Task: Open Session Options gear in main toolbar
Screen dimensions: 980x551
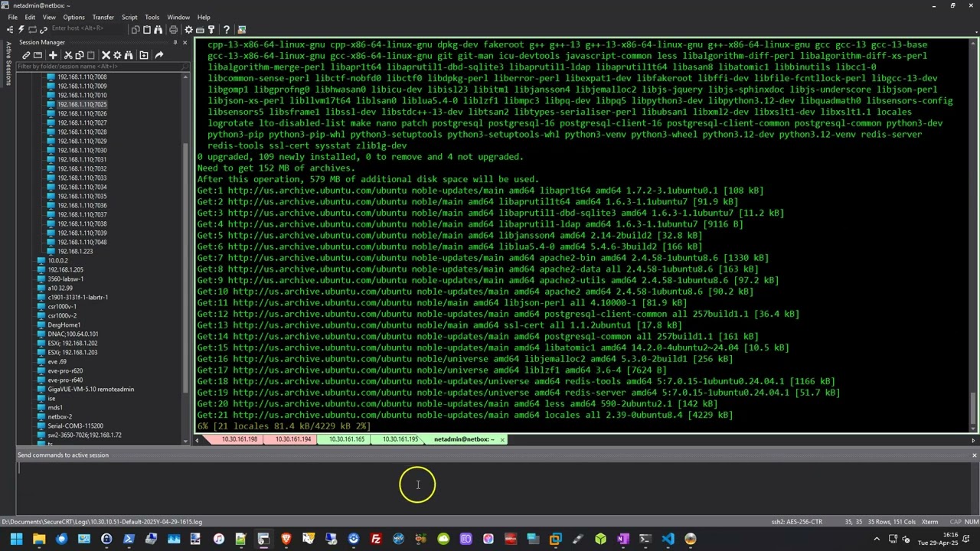Action: click(188, 30)
